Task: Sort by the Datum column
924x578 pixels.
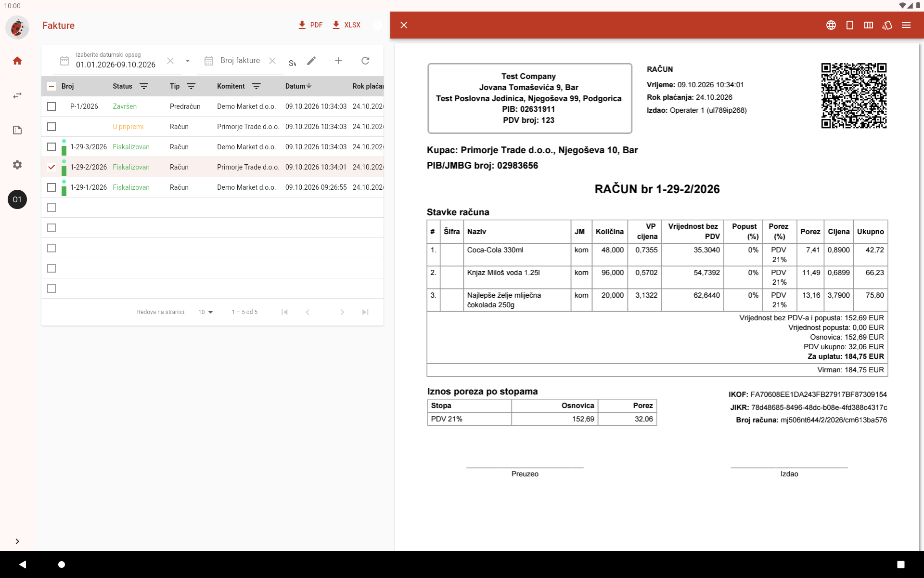Action: (298, 86)
